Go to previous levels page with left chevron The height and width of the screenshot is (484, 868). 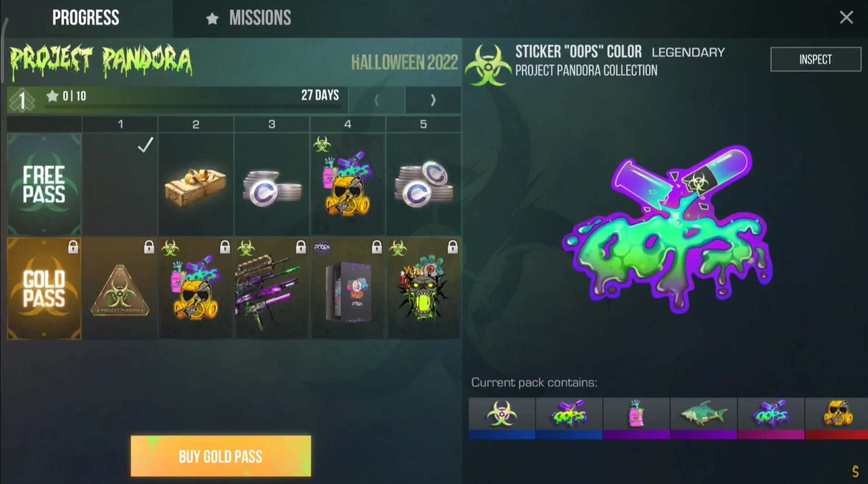tap(377, 100)
